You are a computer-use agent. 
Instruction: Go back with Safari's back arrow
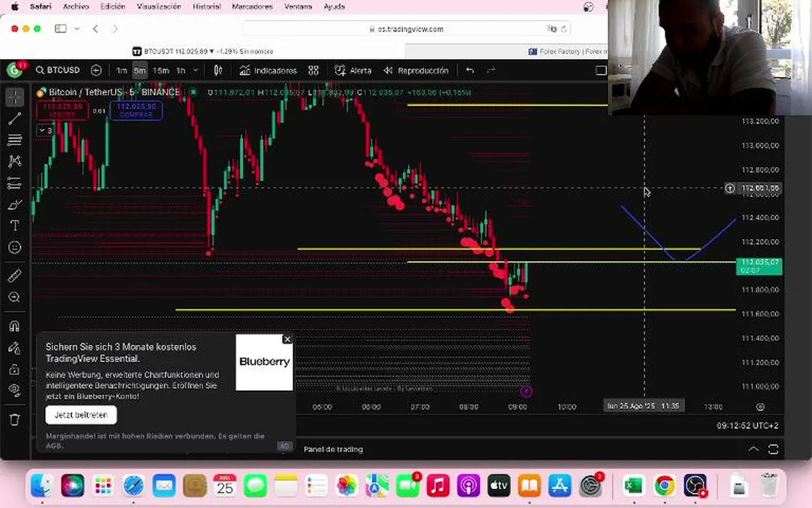(95, 28)
